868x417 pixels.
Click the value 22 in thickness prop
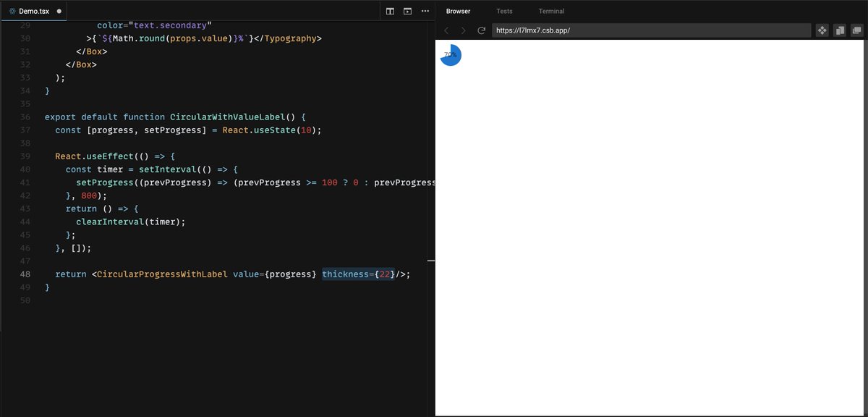[x=384, y=274]
